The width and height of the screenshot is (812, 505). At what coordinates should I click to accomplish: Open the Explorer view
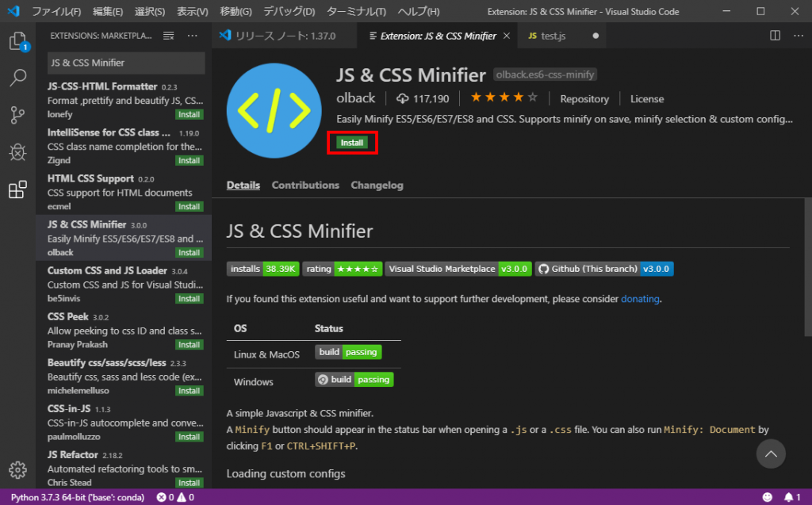[x=17, y=42]
